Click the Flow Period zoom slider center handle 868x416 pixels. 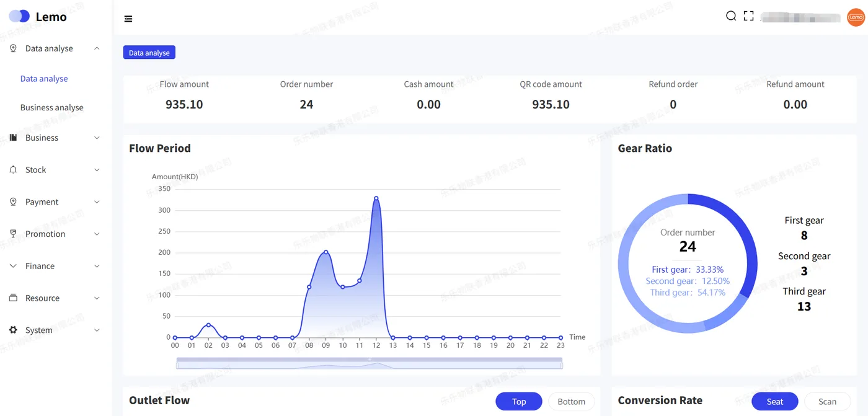[370, 360]
